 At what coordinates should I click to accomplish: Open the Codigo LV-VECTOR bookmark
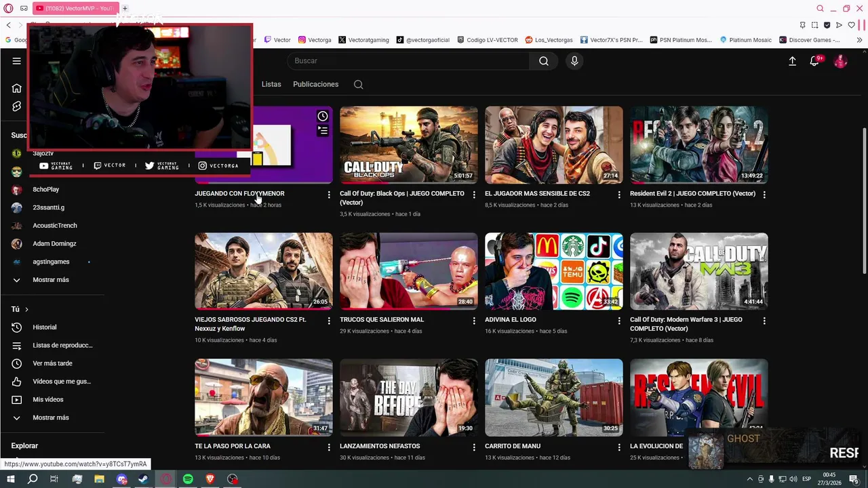click(x=488, y=40)
